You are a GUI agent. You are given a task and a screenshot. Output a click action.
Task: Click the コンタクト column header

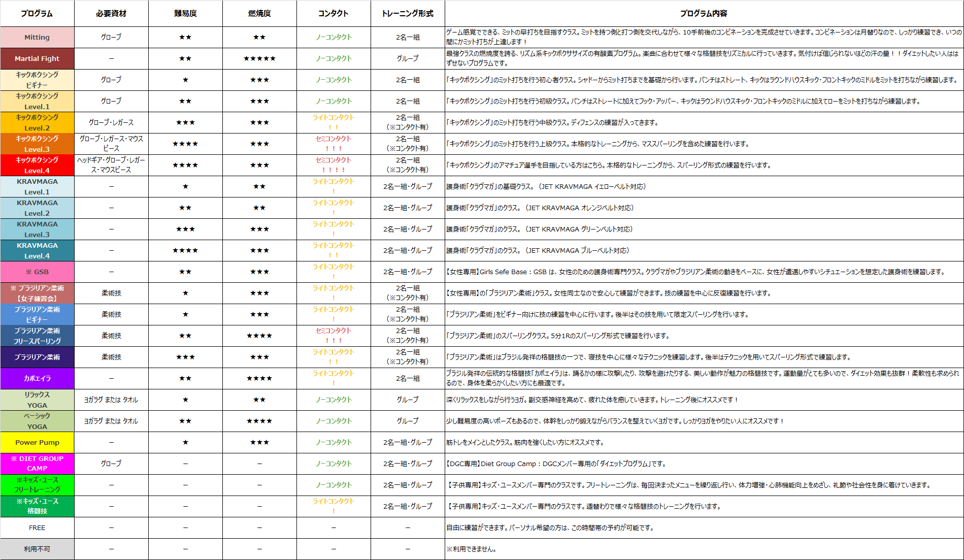click(x=334, y=13)
